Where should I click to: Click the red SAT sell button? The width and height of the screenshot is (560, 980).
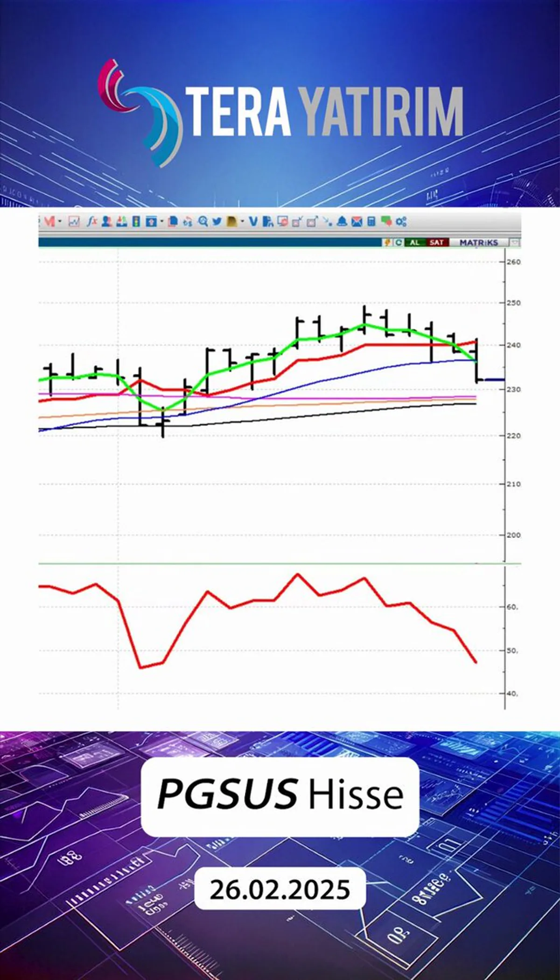coord(437,242)
